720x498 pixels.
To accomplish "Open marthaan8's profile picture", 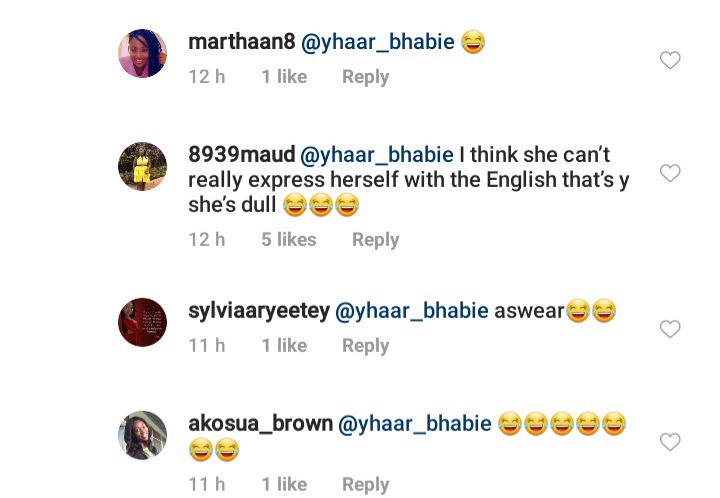I will (142, 53).
